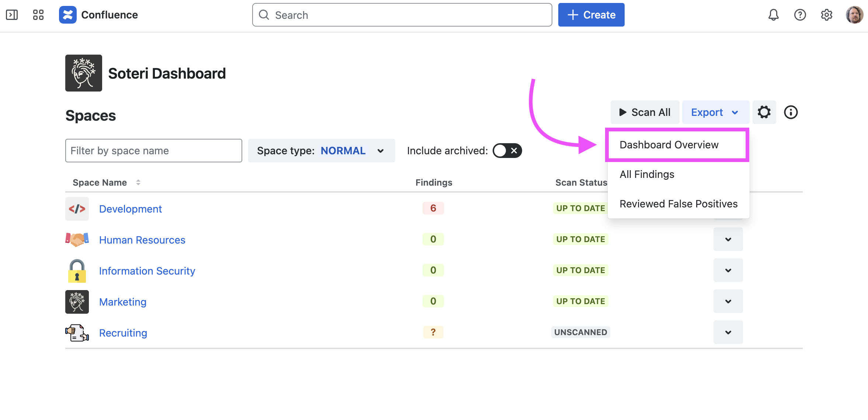Select Reviewed False Positives menu item
Screen dimensions: 868x420
coord(678,204)
